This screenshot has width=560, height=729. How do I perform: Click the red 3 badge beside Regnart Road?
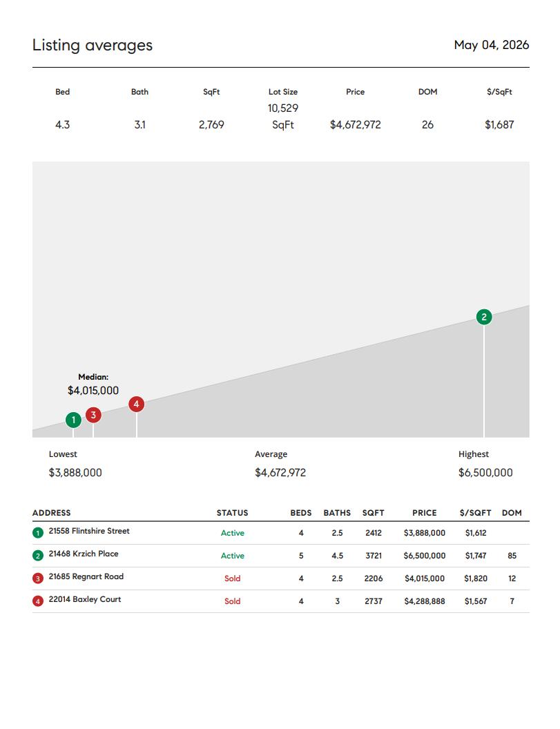point(38,579)
